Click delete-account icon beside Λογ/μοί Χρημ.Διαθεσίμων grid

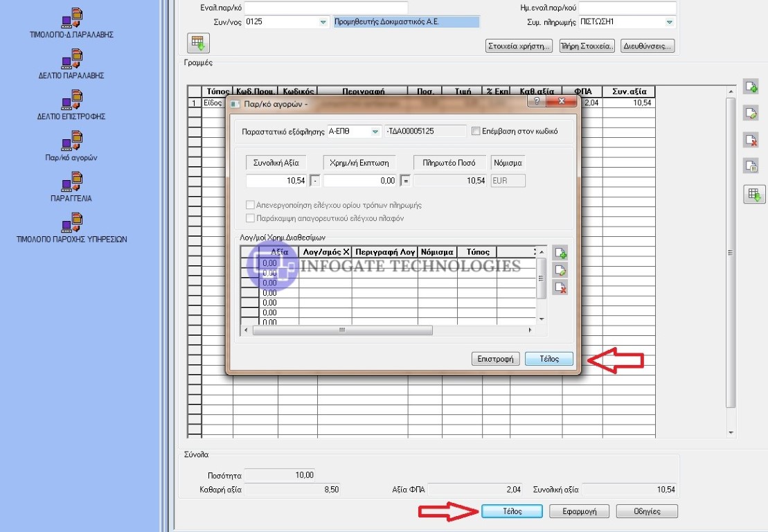pyautogui.click(x=561, y=287)
